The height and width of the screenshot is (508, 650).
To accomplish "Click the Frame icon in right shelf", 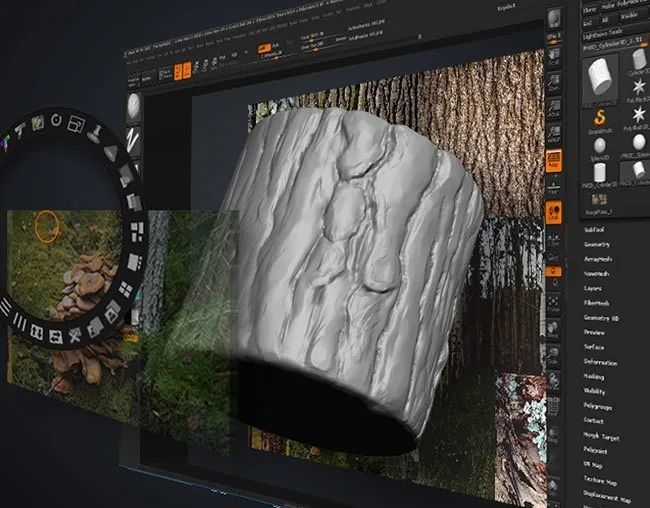I will pyautogui.click(x=554, y=303).
